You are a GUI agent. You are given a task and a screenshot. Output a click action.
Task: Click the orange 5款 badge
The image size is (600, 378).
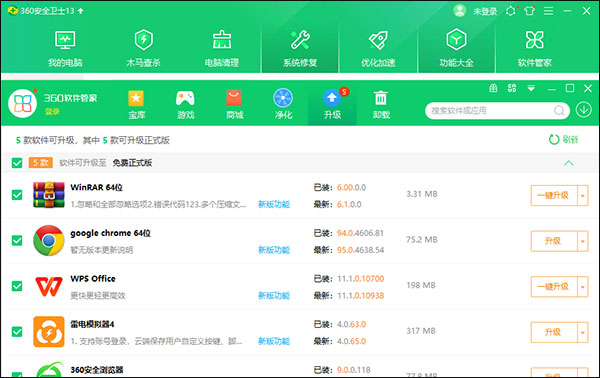41,163
